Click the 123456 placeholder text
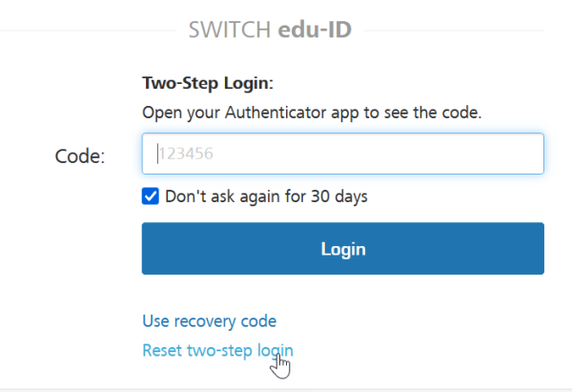 [x=186, y=154]
